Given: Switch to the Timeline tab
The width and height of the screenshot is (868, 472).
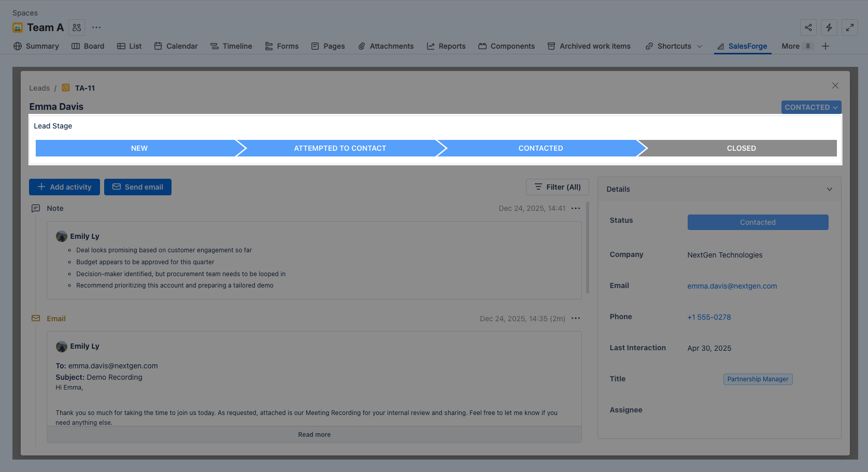Looking at the screenshot, I should tap(231, 46).
